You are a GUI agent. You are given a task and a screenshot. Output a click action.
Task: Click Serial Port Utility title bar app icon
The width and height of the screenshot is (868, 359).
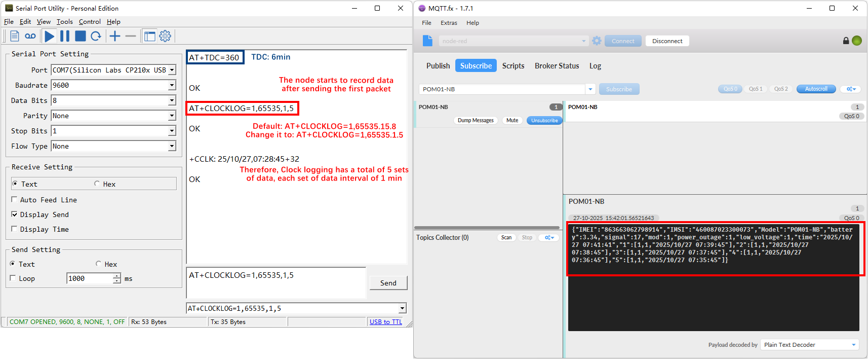[9, 8]
